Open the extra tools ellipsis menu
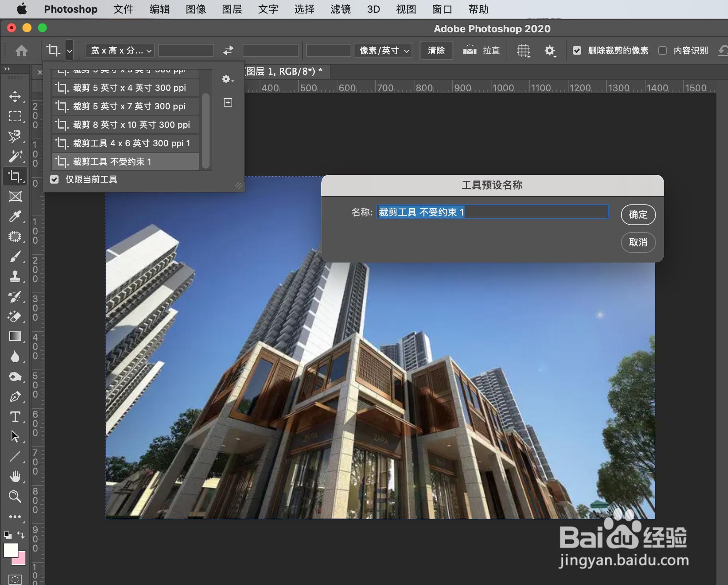This screenshot has height=585, width=728. [x=15, y=516]
